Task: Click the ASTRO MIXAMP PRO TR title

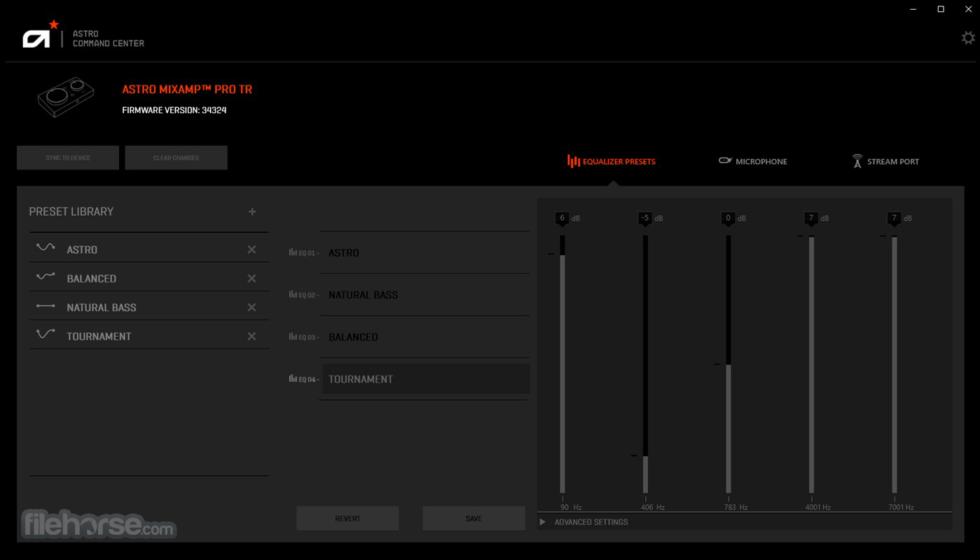Action: click(x=187, y=89)
